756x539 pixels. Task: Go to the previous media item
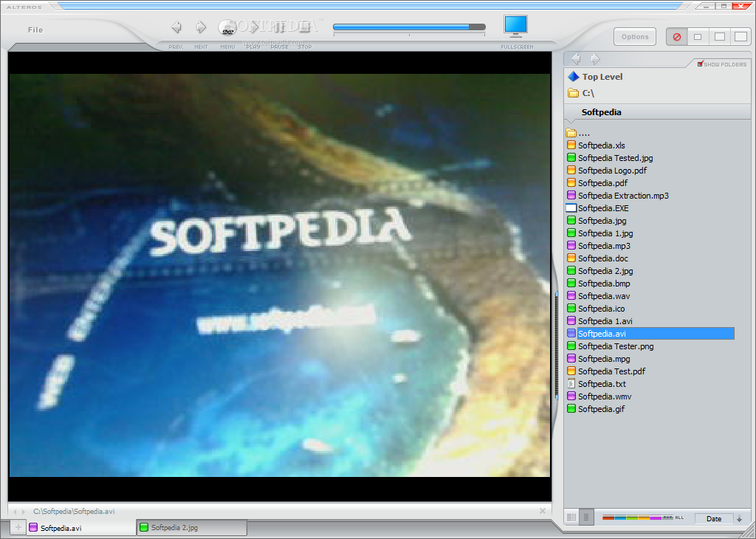[x=176, y=27]
